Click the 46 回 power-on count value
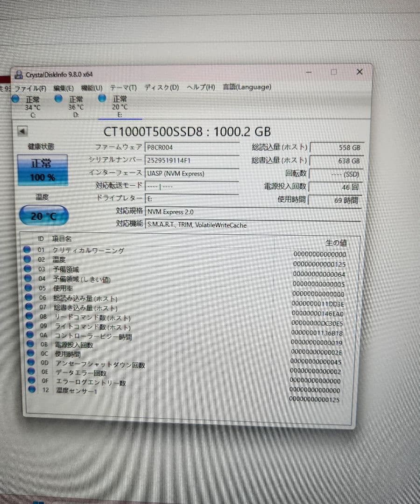This screenshot has height=504, width=420. click(x=335, y=187)
